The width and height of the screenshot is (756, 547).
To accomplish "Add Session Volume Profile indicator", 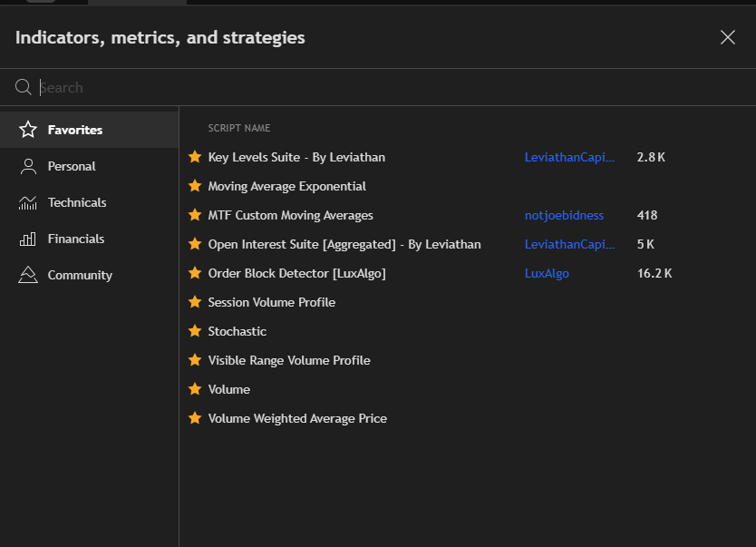I will 271,302.
